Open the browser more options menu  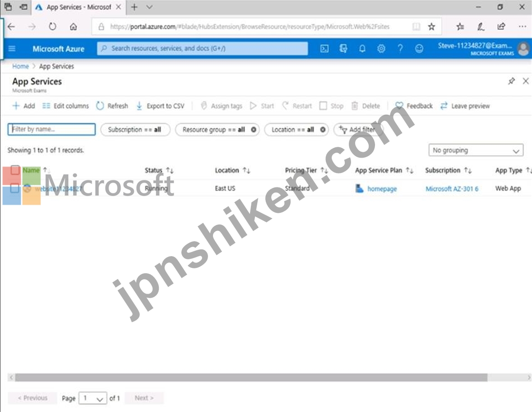coord(523,27)
